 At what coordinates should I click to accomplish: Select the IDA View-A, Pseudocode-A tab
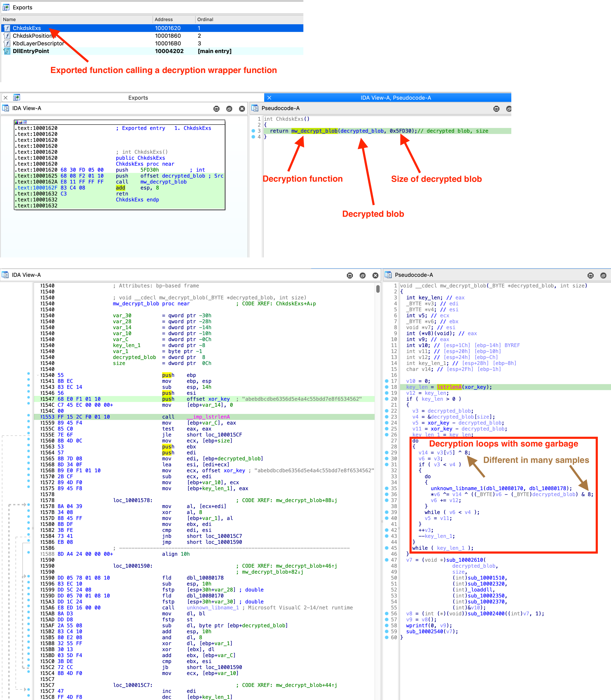pos(395,98)
